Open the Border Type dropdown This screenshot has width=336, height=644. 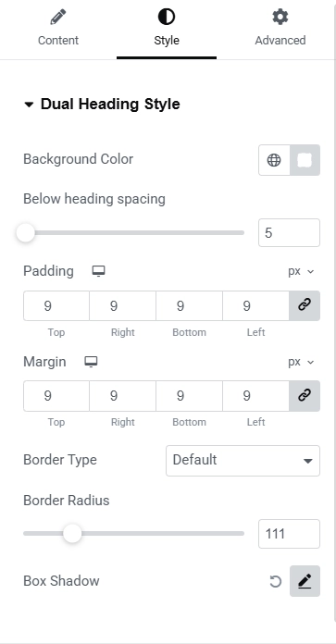[243, 461]
